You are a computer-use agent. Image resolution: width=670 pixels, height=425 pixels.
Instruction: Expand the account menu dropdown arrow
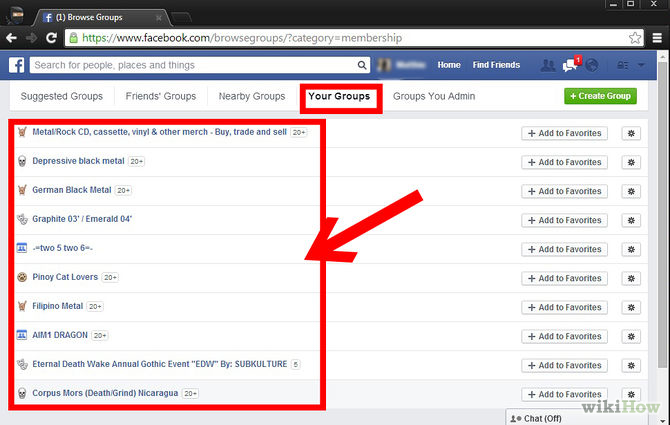tap(641, 65)
